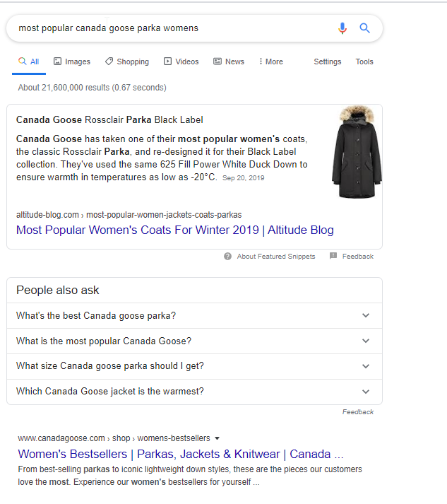Open the Tools menu
447x504 pixels.
[x=364, y=61]
